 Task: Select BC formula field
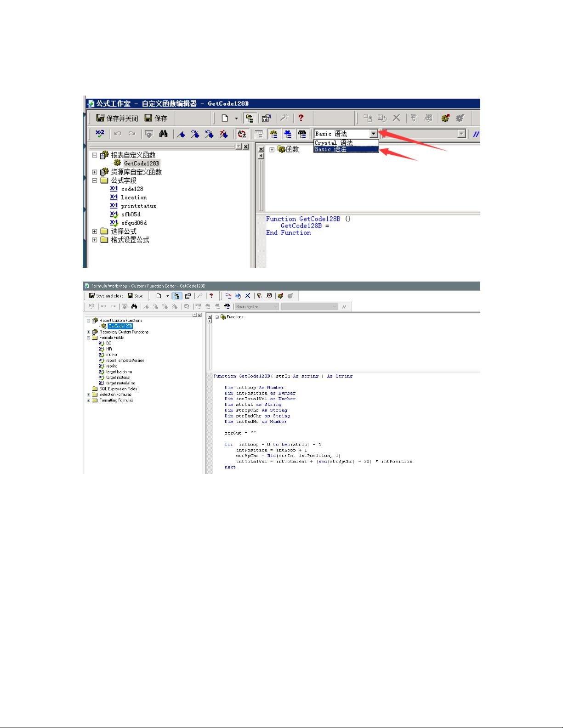[x=109, y=343]
